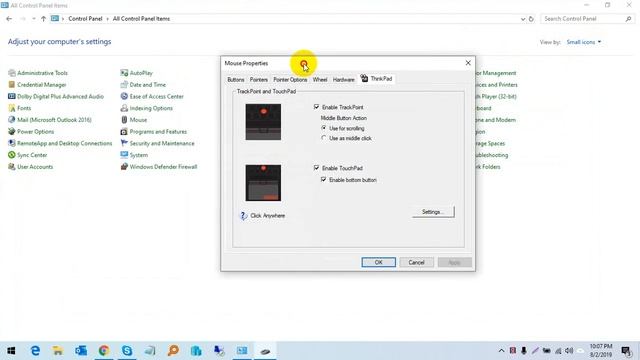
Task: Open User Accounts icon
Action: tap(12, 167)
